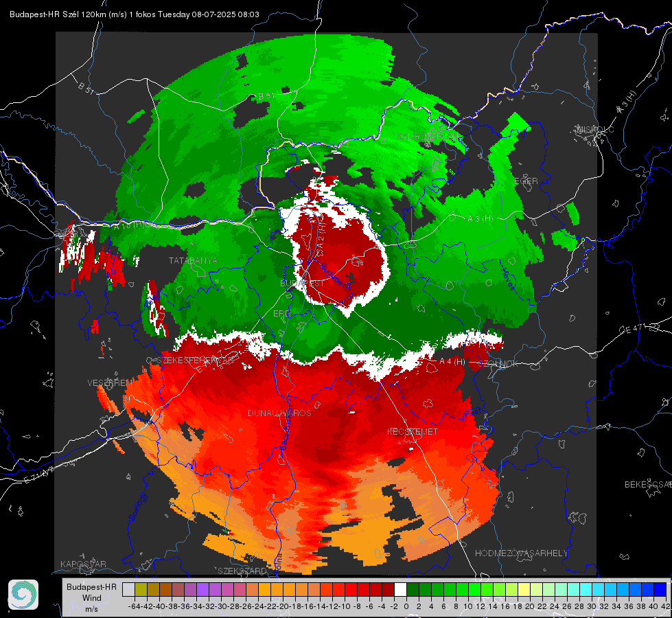Click the KECSKEMET city label
Viewport: 672px width, 618px height.
(413, 431)
